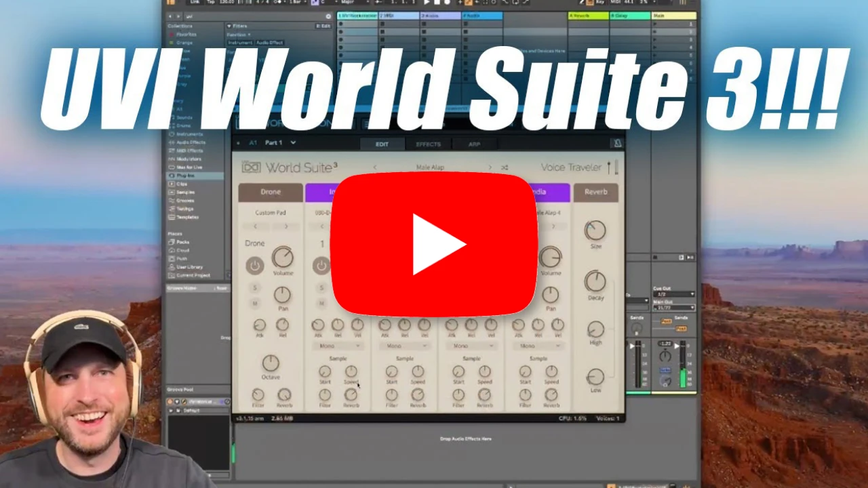Open Samples category in Ableton browser
The width and height of the screenshot is (868, 488).
(185, 192)
